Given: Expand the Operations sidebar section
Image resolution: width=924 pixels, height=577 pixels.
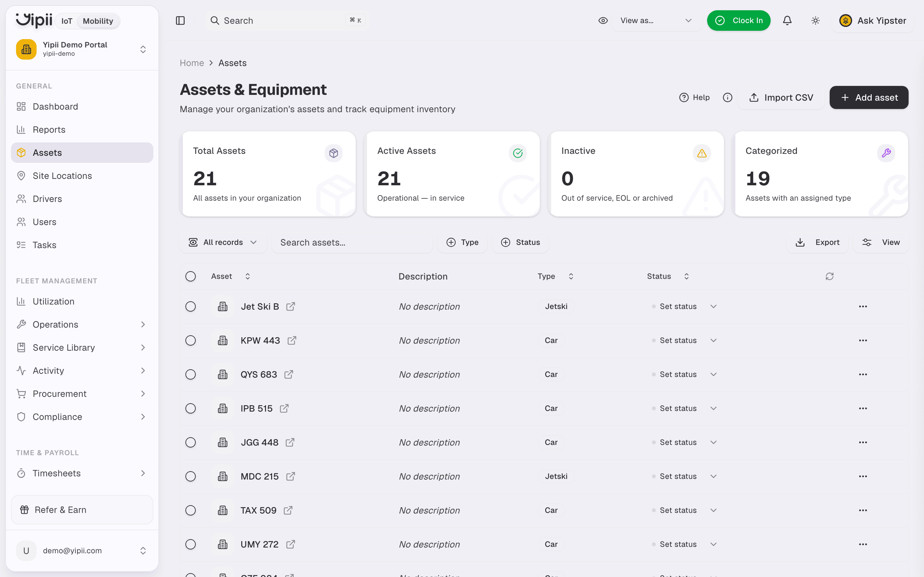Looking at the screenshot, I should coord(82,324).
